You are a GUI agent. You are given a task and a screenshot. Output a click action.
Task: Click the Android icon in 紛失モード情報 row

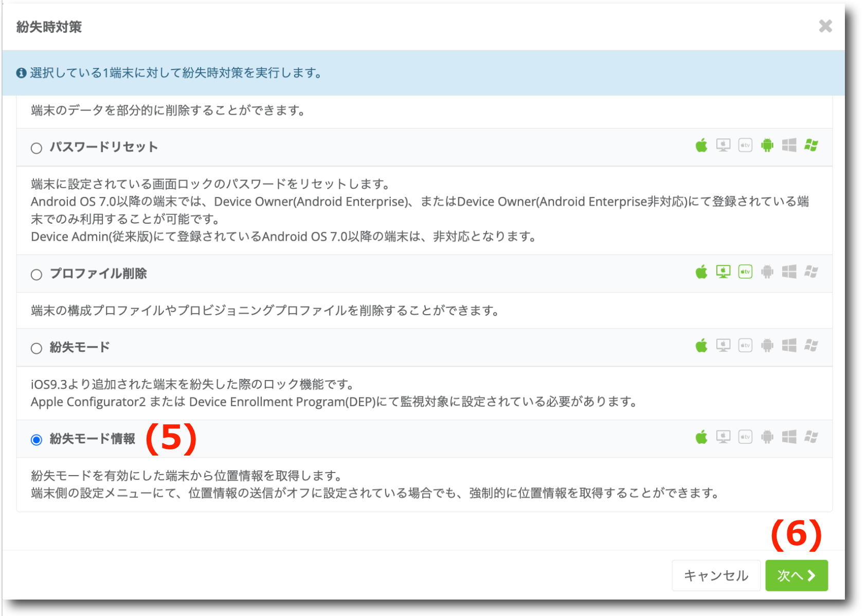(x=767, y=437)
